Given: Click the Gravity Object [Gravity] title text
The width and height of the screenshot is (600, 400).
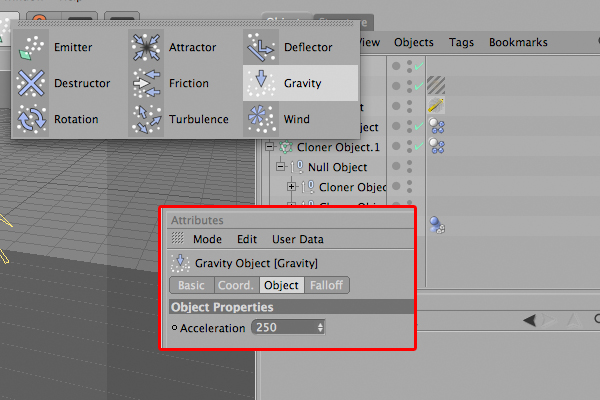Looking at the screenshot, I should click(x=256, y=263).
